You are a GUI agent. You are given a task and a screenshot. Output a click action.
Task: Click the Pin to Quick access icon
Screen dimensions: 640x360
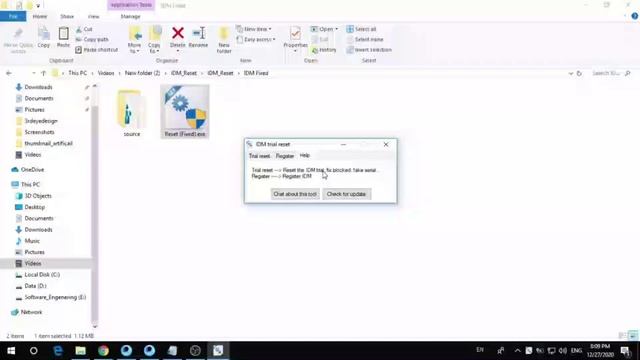point(18,34)
